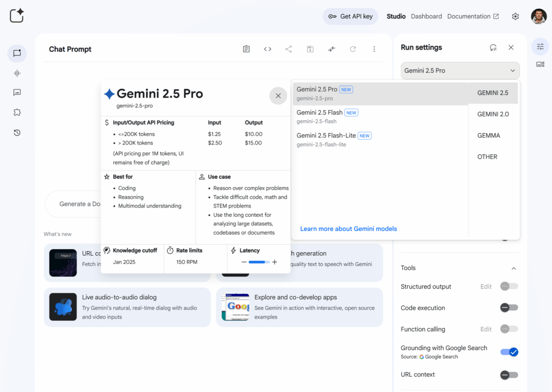Reset run settings to defaults icon
This screenshot has width=552, height=392.
493,47
